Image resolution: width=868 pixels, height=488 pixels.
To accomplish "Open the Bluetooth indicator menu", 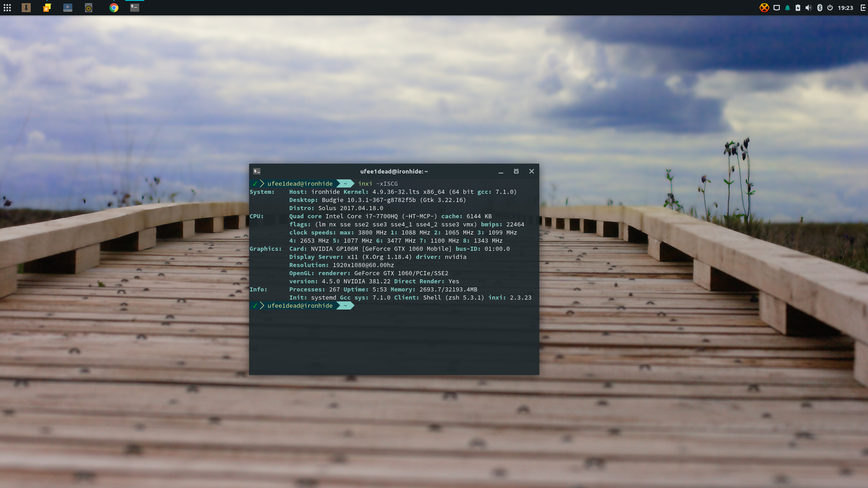I will [x=820, y=8].
